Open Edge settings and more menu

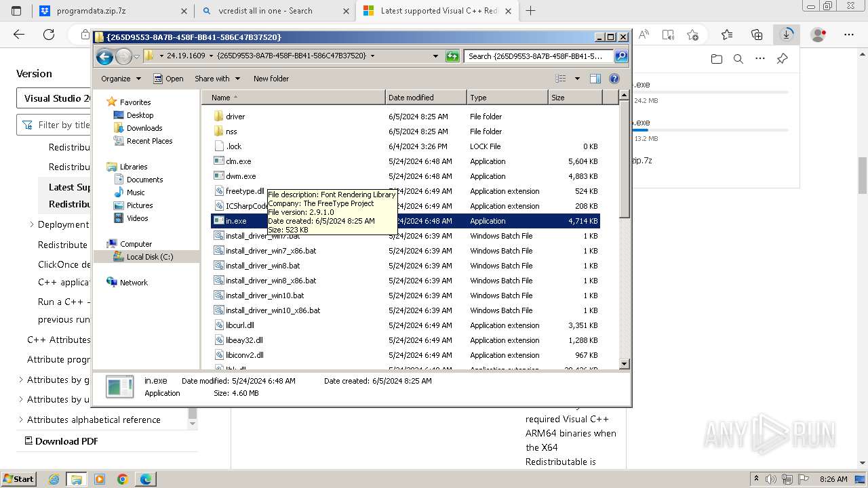coord(848,35)
